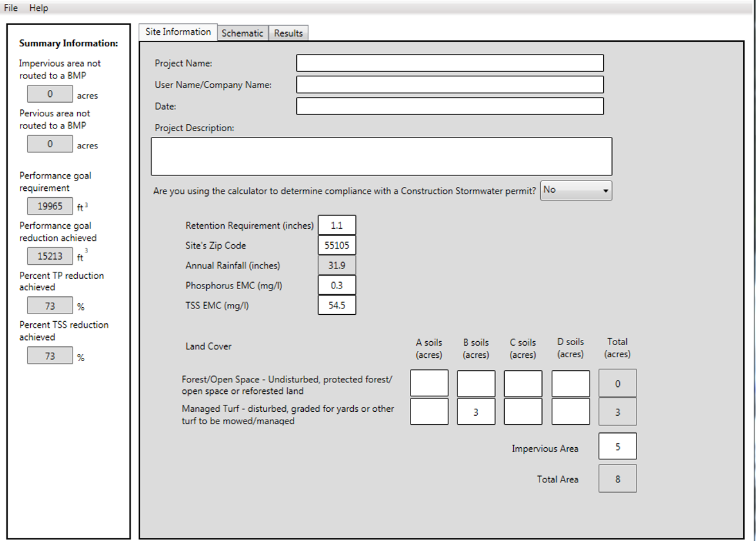
Task: Click the Site's Zip Code field
Action: click(337, 245)
